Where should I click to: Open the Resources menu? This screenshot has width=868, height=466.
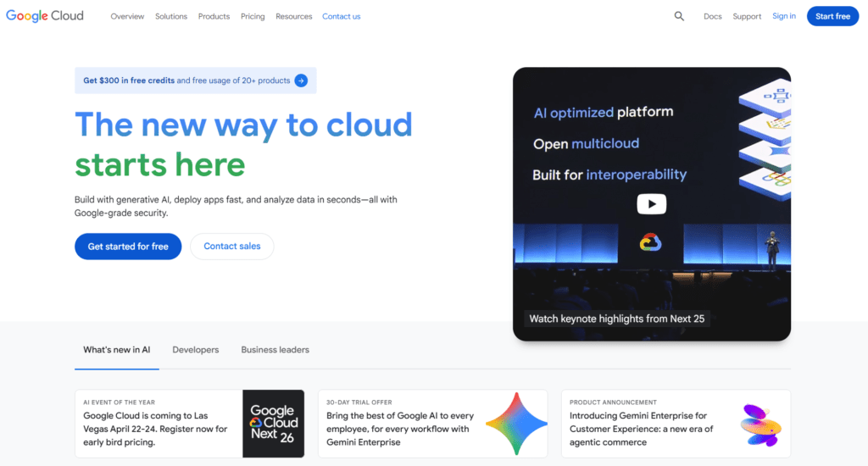pyautogui.click(x=294, y=17)
